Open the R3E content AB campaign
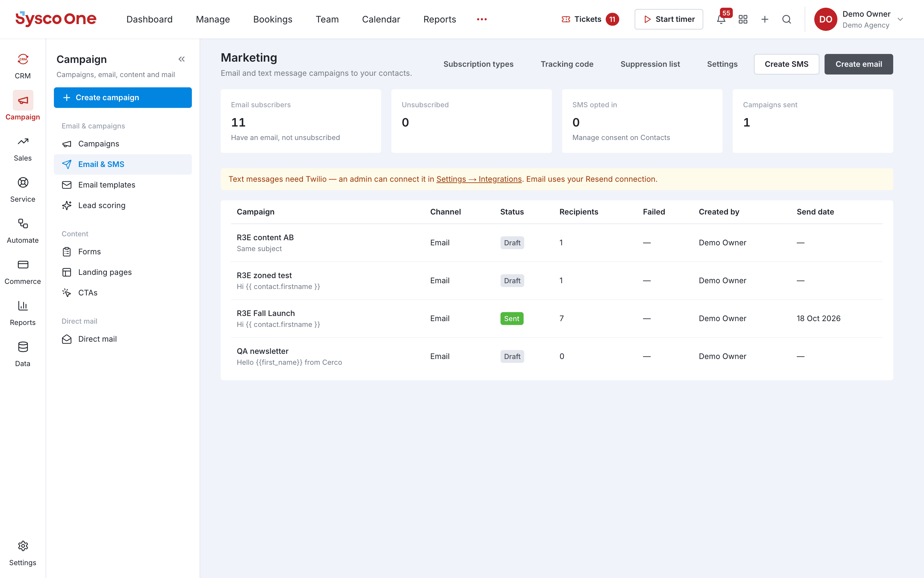 (x=265, y=237)
